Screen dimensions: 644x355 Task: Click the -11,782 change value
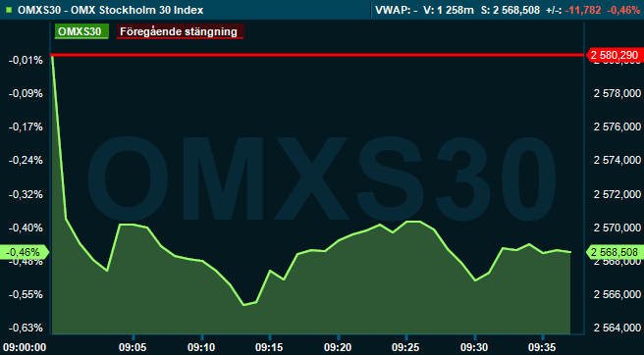582,10
